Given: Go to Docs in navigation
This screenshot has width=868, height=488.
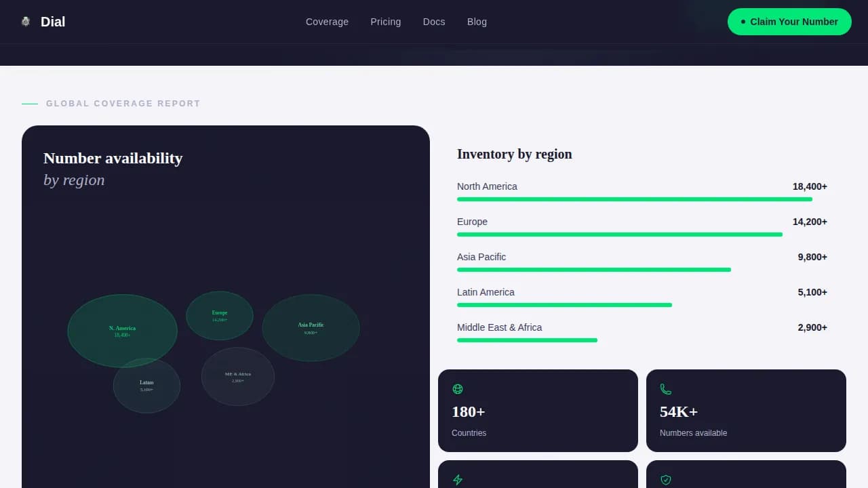Looking at the screenshot, I should pyautogui.click(x=434, y=22).
